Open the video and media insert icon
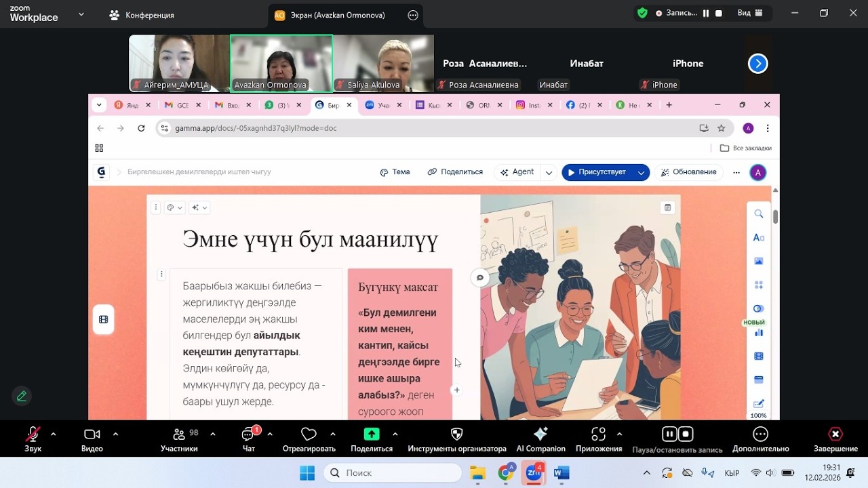 (758, 356)
